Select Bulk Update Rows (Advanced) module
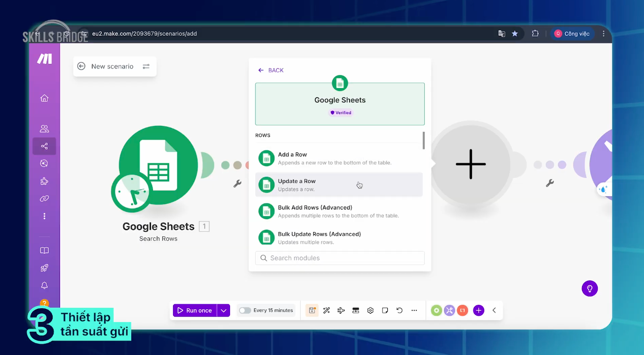Image resolution: width=644 pixels, height=355 pixels. (x=339, y=237)
